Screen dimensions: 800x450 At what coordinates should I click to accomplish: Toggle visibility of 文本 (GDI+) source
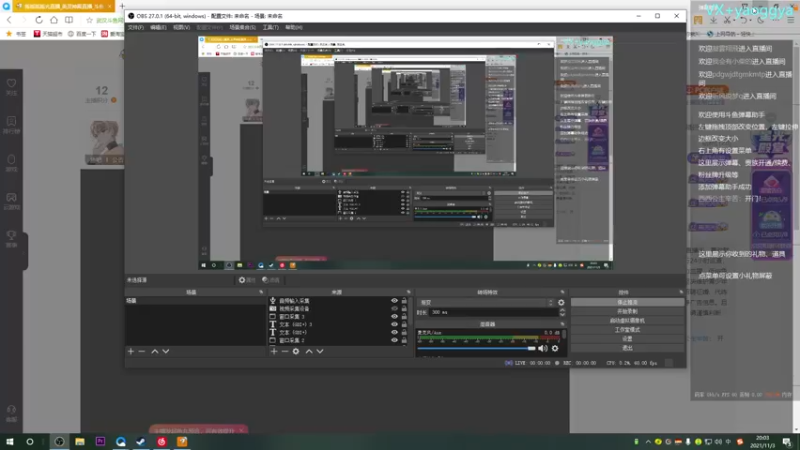[x=394, y=333]
